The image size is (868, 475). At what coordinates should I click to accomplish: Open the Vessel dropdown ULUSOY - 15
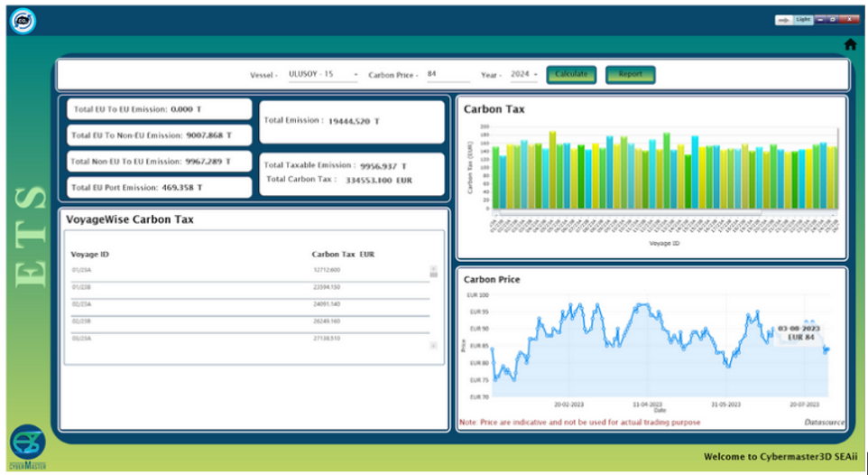click(x=323, y=75)
